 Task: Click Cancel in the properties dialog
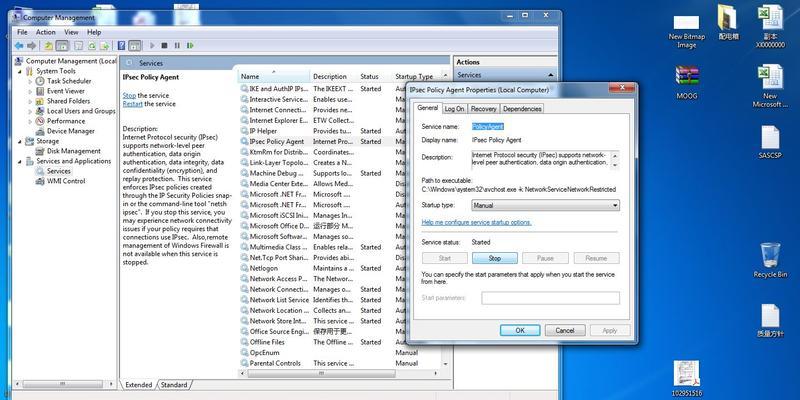pyautogui.click(x=565, y=331)
